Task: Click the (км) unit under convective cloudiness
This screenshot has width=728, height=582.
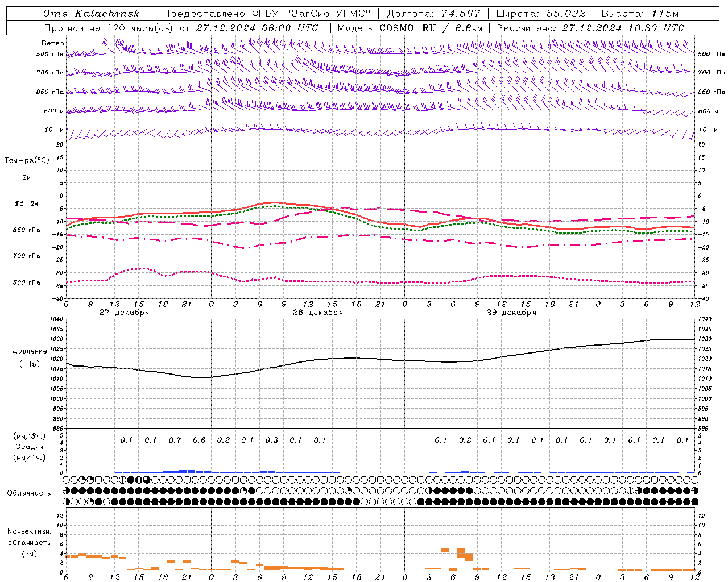Action: coord(29,554)
